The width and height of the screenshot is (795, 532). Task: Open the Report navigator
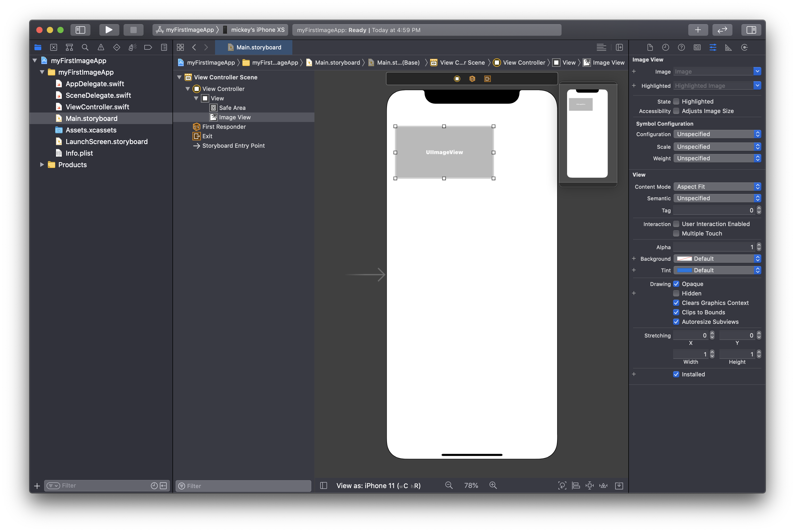[x=164, y=48]
